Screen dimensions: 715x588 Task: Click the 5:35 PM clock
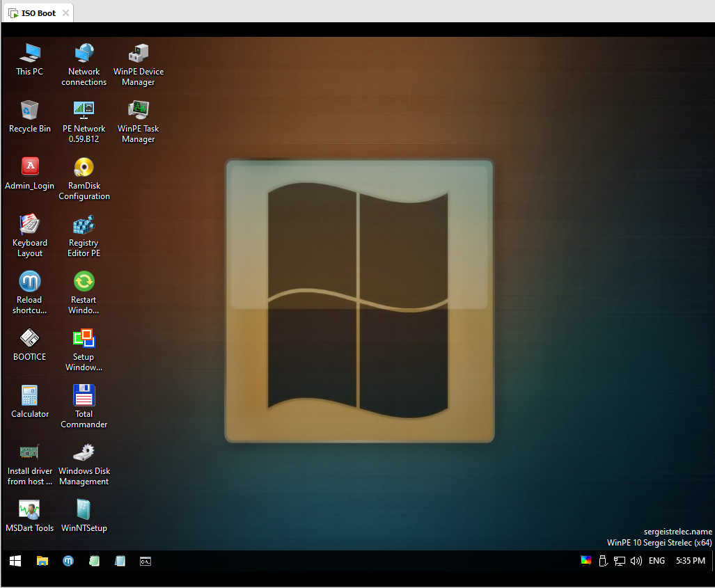[x=691, y=561]
